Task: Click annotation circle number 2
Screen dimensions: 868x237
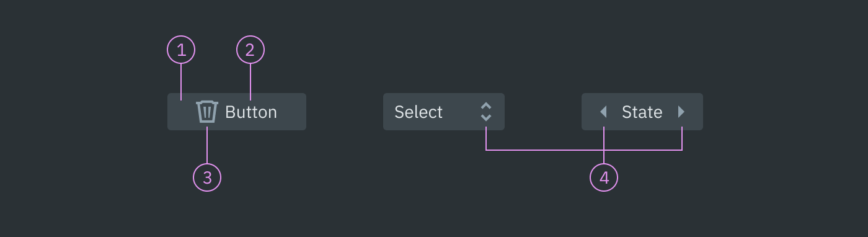Action: (x=250, y=50)
